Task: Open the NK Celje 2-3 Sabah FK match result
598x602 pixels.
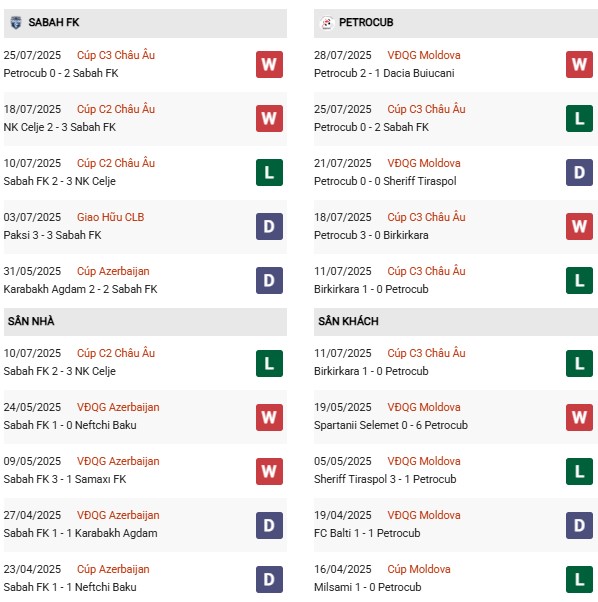Action: click(x=59, y=127)
